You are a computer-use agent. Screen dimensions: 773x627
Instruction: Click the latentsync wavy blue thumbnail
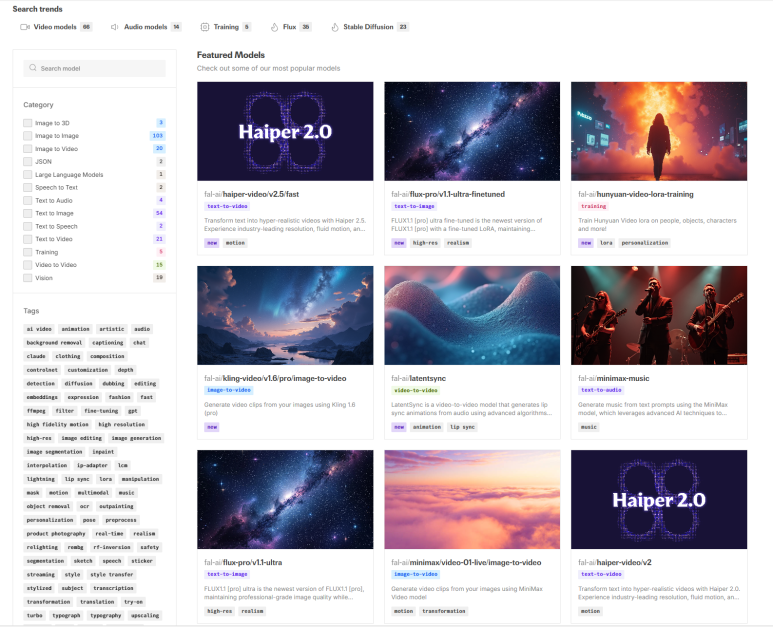(472, 315)
